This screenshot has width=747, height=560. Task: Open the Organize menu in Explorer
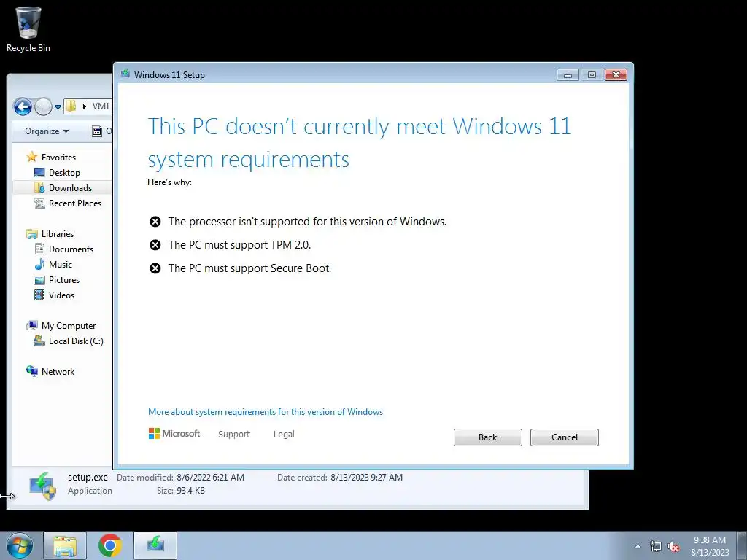(x=47, y=131)
